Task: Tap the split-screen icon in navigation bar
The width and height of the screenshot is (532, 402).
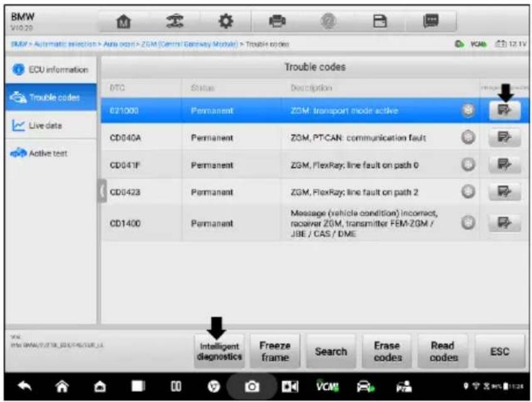Action: 176,386
